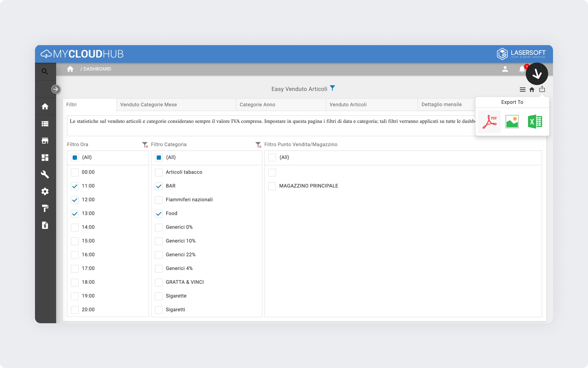The image size is (588, 368).
Task: Enable MAGAZZINO PRINCIPALE checkbox
Action: 272,186
